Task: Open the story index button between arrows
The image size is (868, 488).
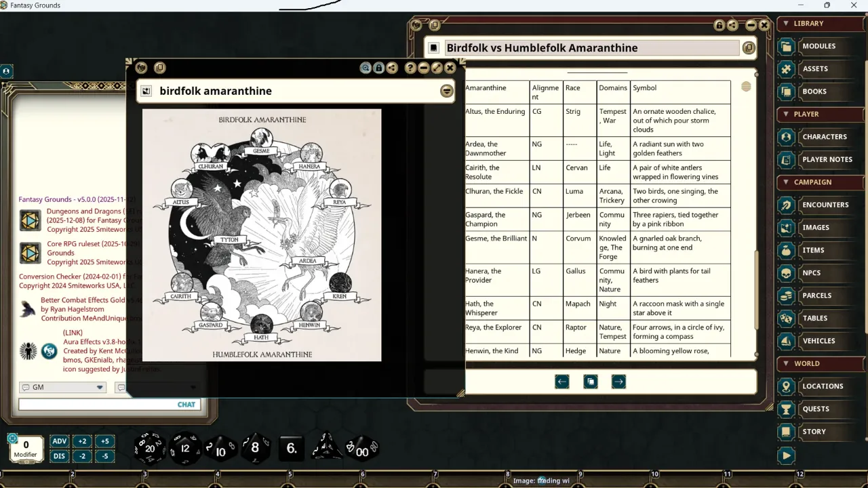Action: tap(591, 382)
